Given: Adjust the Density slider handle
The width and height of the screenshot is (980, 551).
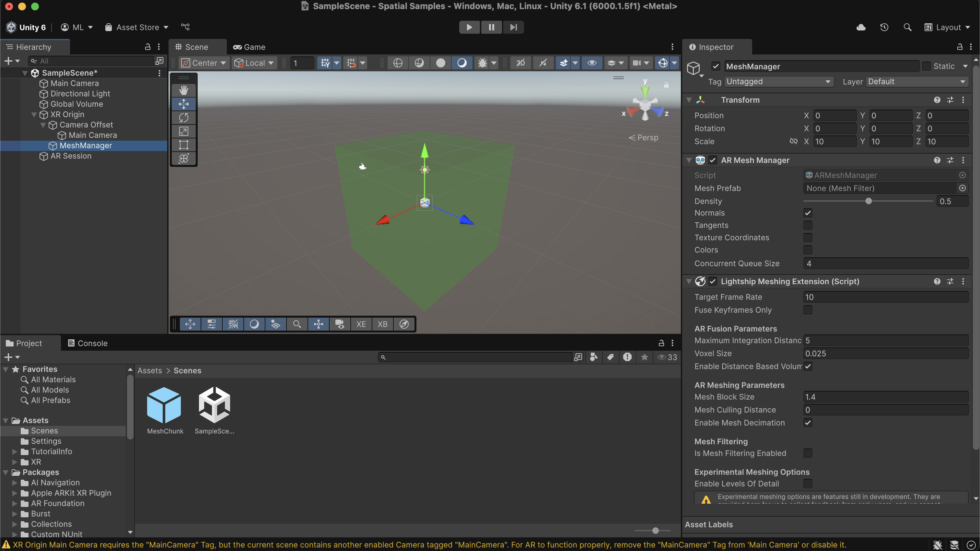Looking at the screenshot, I should [x=869, y=201].
